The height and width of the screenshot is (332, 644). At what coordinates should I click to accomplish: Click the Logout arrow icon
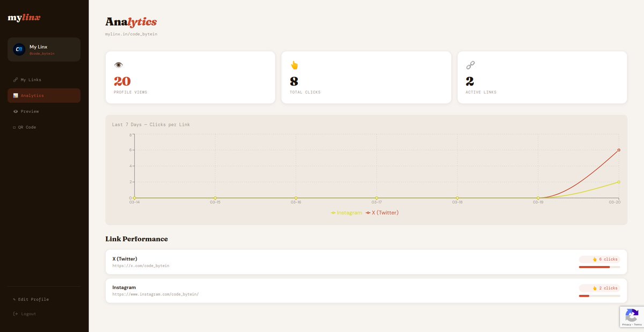coord(15,314)
